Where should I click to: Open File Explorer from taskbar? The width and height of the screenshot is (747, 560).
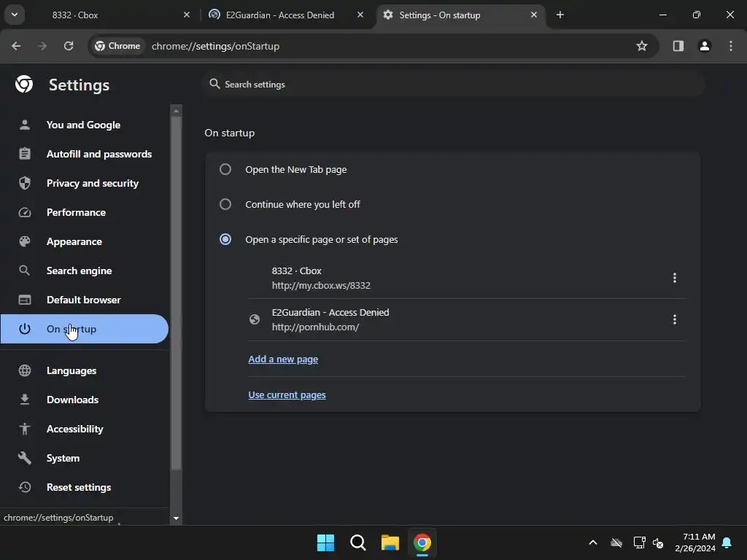coord(390,542)
